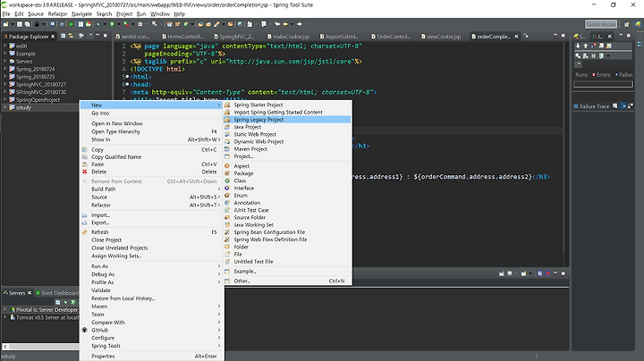Click the Back navigation arrow in toolbar
The height and width of the screenshot is (361, 644).
(285, 24)
